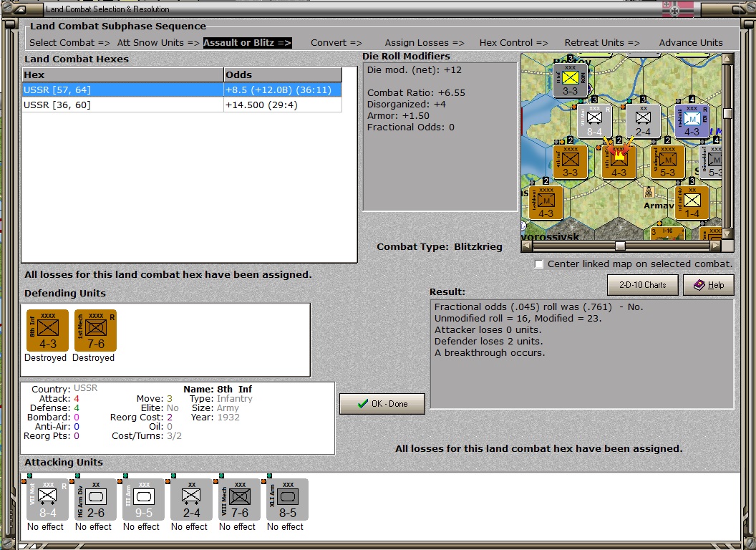Click mini-map vertical scrollbar thumb
Screen dimensions: 756x550
pos(727,113)
